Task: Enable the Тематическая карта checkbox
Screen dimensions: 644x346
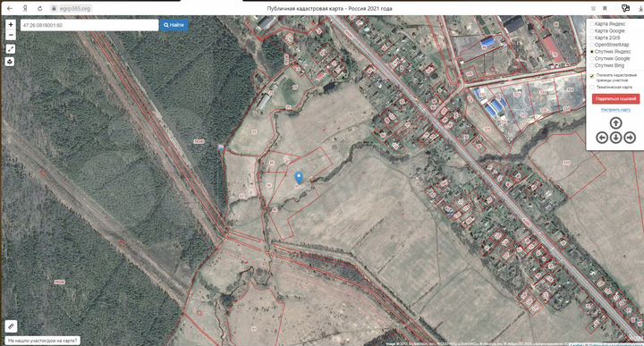Action: pyautogui.click(x=592, y=88)
